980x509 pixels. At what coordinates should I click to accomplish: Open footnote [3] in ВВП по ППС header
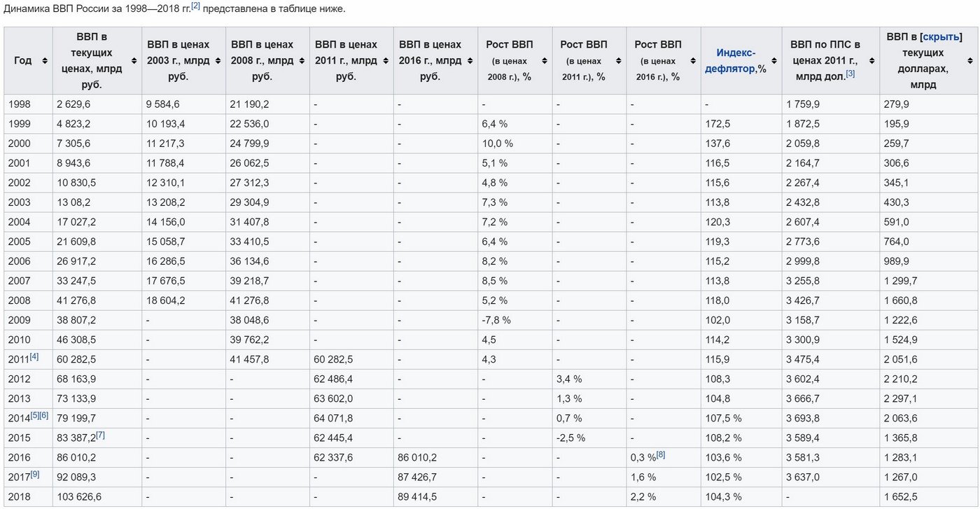(850, 74)
